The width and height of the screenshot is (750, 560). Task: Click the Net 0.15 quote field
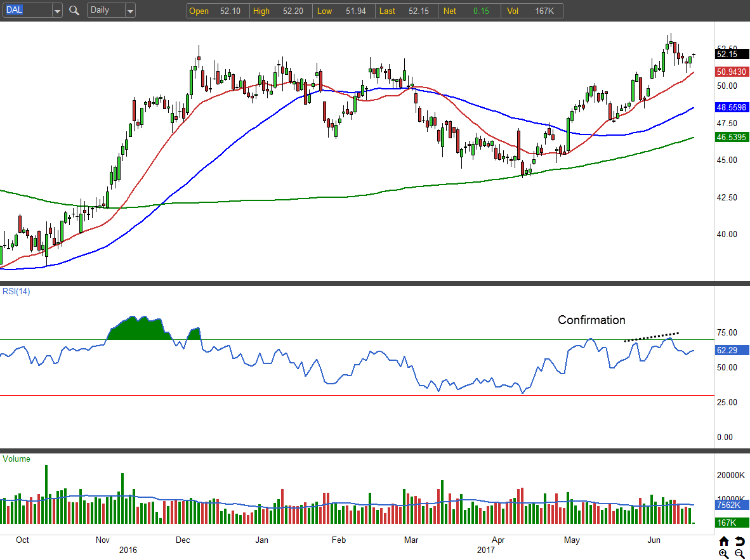pos(470,11)
